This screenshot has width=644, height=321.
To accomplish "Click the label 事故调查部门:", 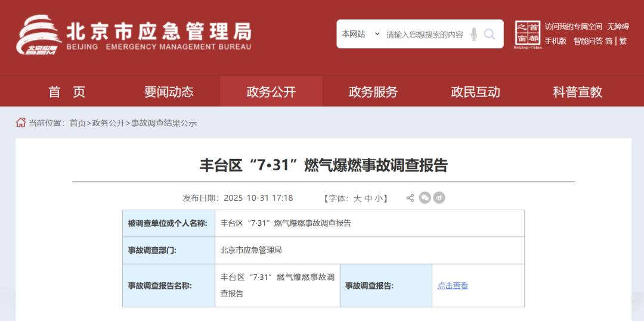I will tap(153, 250).
